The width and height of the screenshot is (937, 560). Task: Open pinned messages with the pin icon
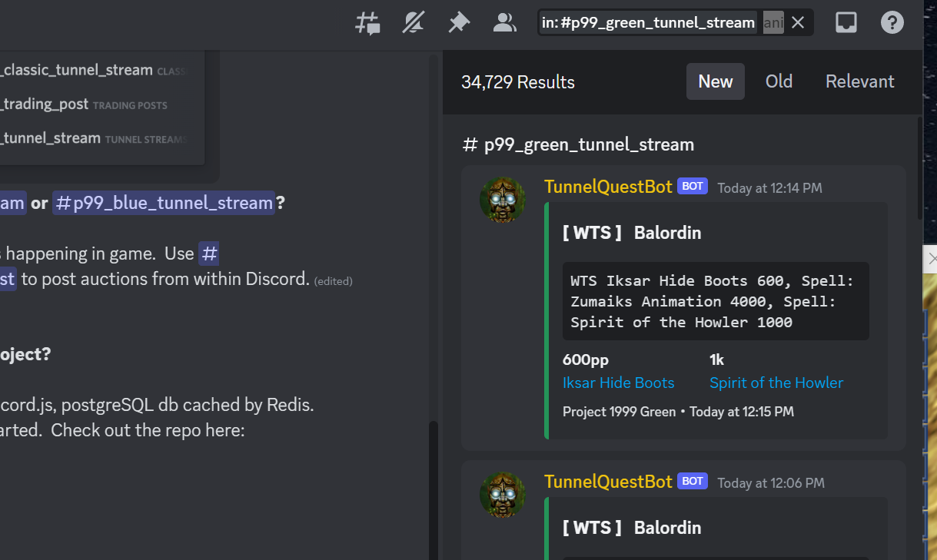pos(459,22)
